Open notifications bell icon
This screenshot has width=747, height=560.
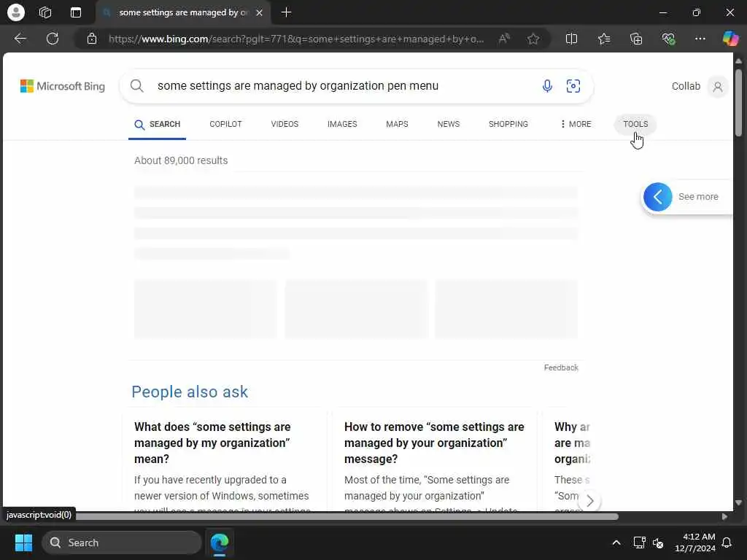click(727, 542)
